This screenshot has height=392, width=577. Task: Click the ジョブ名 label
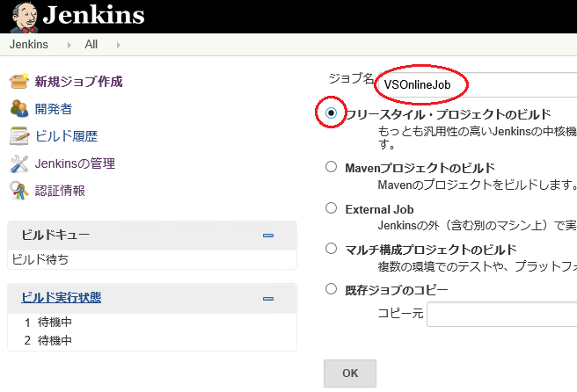click(352, 78)
